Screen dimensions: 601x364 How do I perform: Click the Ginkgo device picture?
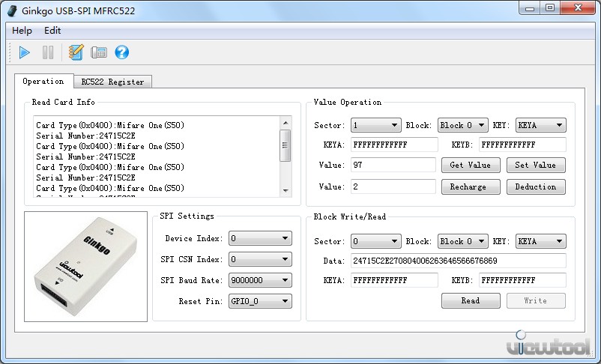pyautogui.click(x=86, y=267)
